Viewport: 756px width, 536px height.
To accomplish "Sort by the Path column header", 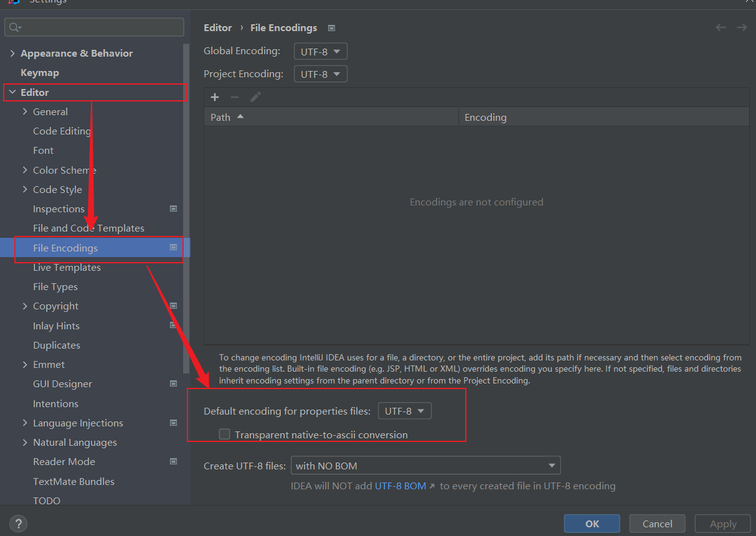I will pos(331,117).
